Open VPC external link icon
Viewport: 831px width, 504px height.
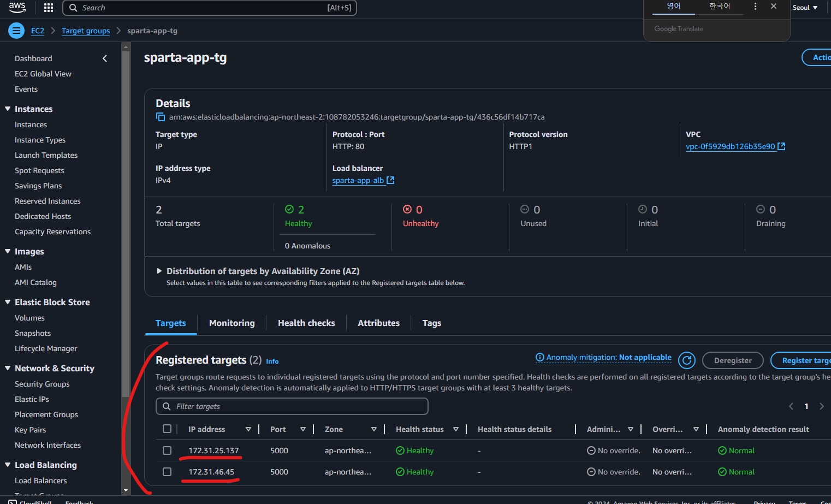click(781, 146)
